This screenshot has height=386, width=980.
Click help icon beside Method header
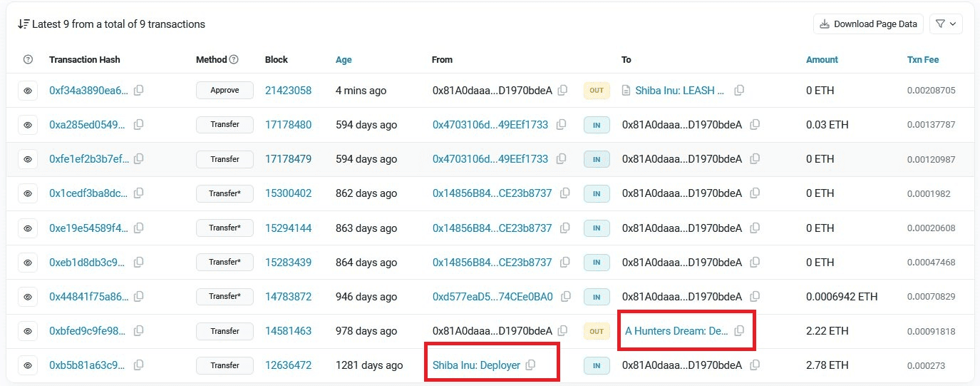click(234, 60)
